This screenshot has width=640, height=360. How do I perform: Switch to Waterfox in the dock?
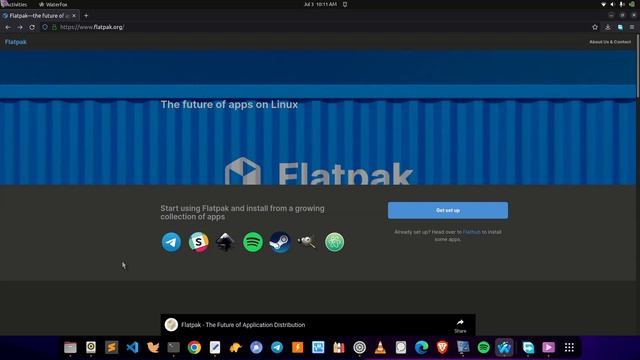pyautogui.click(x=504, y=347)
